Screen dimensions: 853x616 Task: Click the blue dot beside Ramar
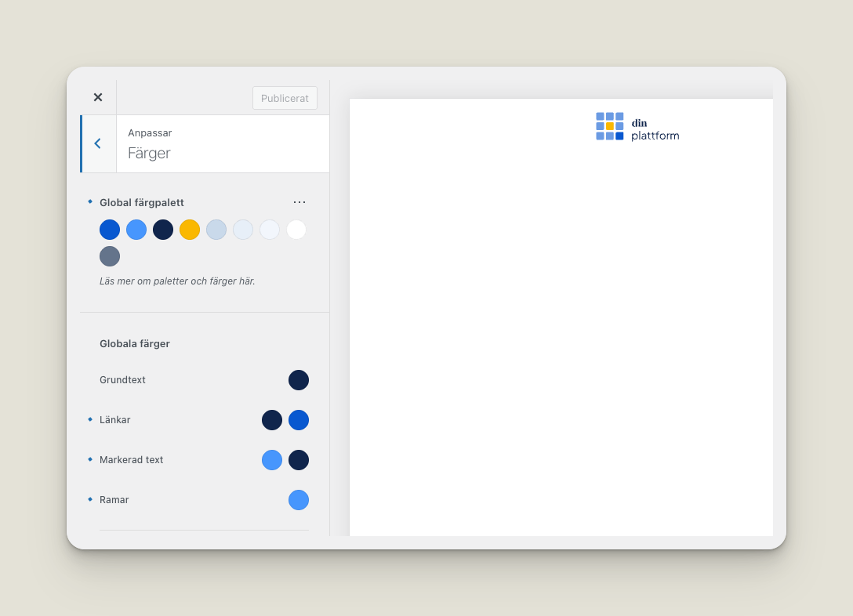(90, 499)
